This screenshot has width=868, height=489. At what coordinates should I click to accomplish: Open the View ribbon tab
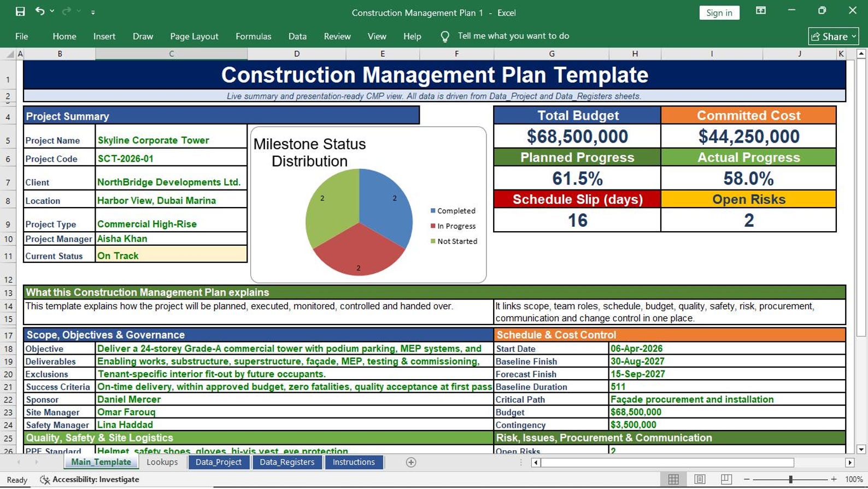click(377, 36)
